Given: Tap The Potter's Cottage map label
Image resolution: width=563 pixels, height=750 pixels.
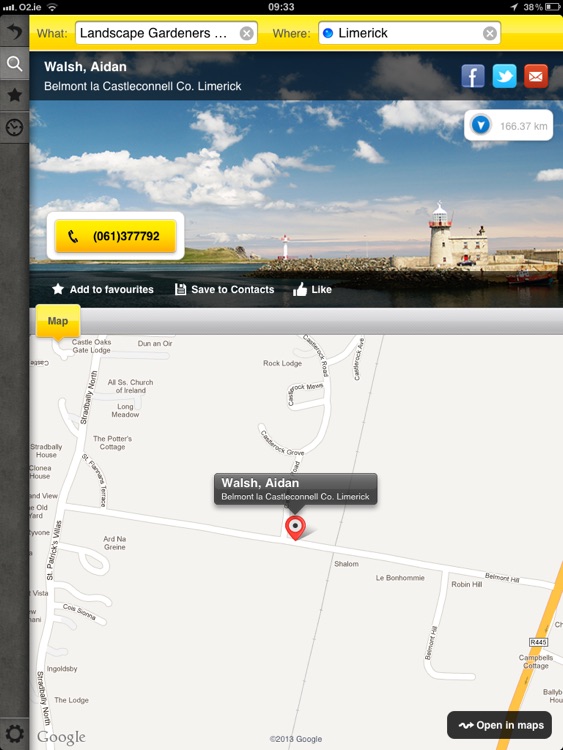Looking at the screenshot, I should click(x=112, y=442).
